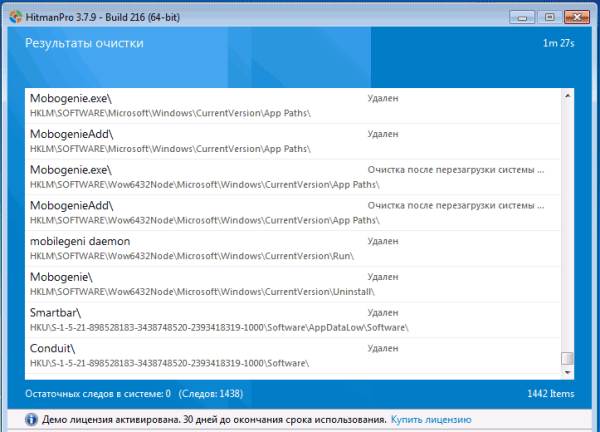
Task: Maximize the HitmanPro window
Action: tap(549, 17)
